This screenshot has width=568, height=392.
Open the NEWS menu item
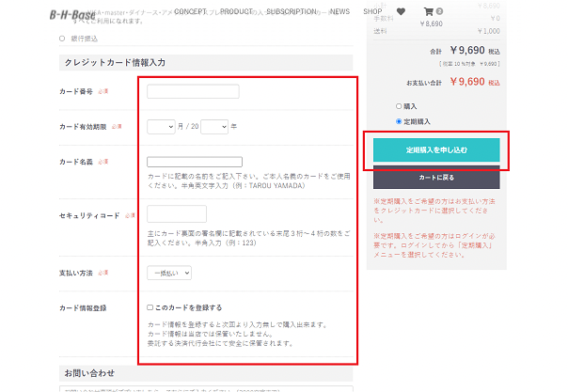click(x=339, y=11)
